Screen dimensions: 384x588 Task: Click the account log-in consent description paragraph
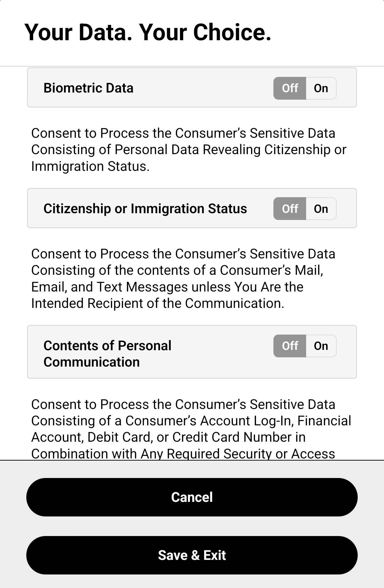(191, 429)
